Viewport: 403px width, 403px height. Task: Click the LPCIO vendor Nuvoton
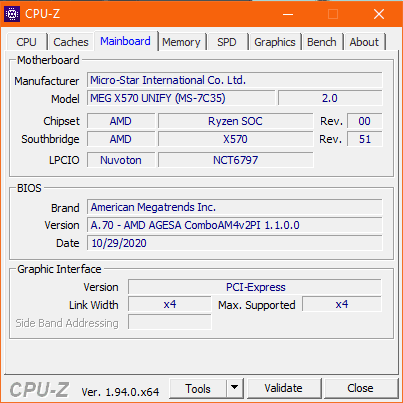pyautogui.click(x=121, y=160)
